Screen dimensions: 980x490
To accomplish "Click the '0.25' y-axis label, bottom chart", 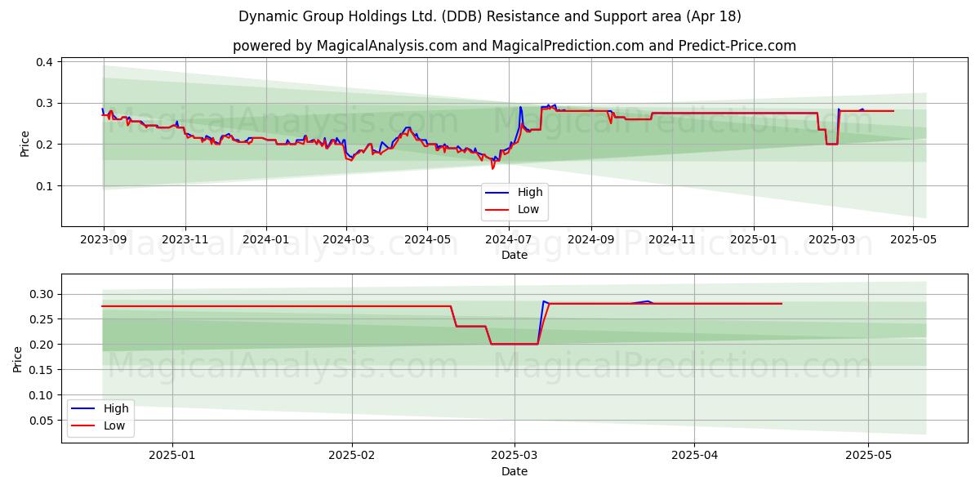I will coord(42,319).
